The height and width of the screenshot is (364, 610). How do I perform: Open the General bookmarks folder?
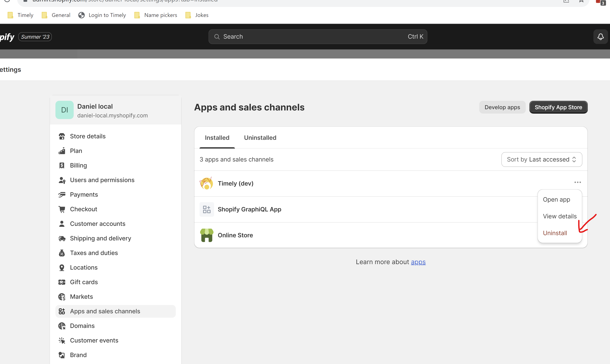pyautogui.click(x=56, y=15)
